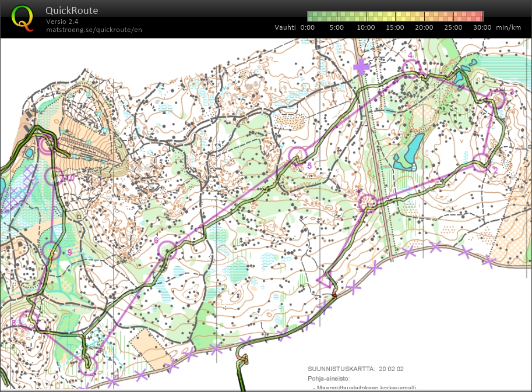The height and width of the screenshot is (392, 532).
Task: Select control circle 10 on the map
Action: click(54, 175)
